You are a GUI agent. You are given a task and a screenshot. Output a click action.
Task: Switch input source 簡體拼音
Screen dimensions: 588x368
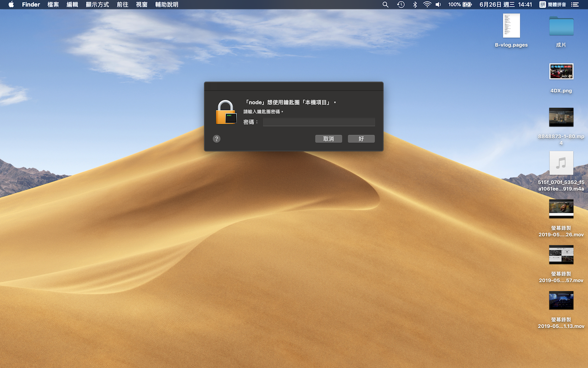tap(553, 5)
